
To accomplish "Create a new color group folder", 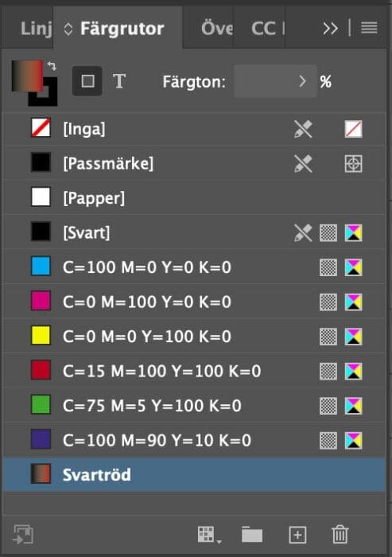I will tap(252, 535).
